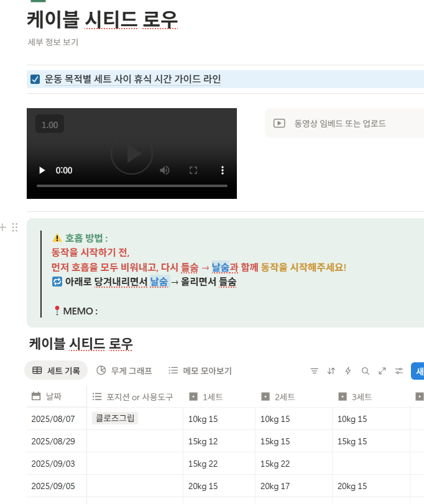Image resolution: width=424 pixels, height=504 pixels.
Task: Click the sort arrows icon
Action: (331, 371)
